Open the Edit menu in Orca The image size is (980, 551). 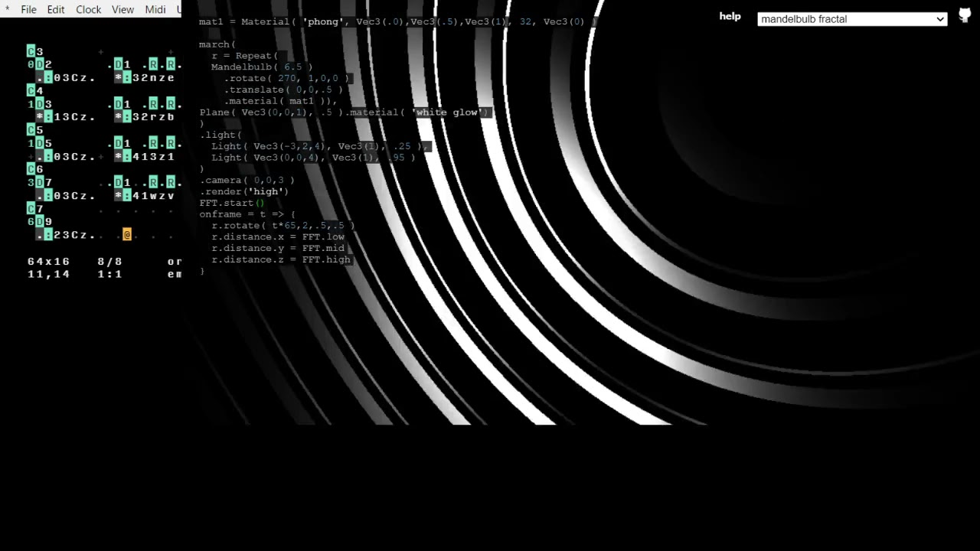point(56,9)
